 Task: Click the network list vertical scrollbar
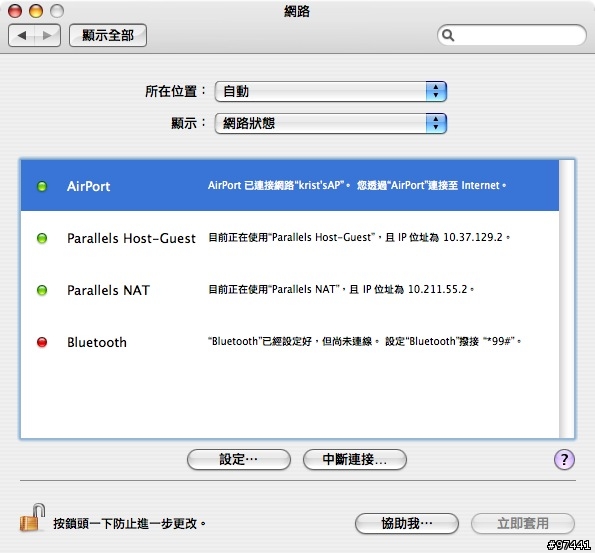567,299
